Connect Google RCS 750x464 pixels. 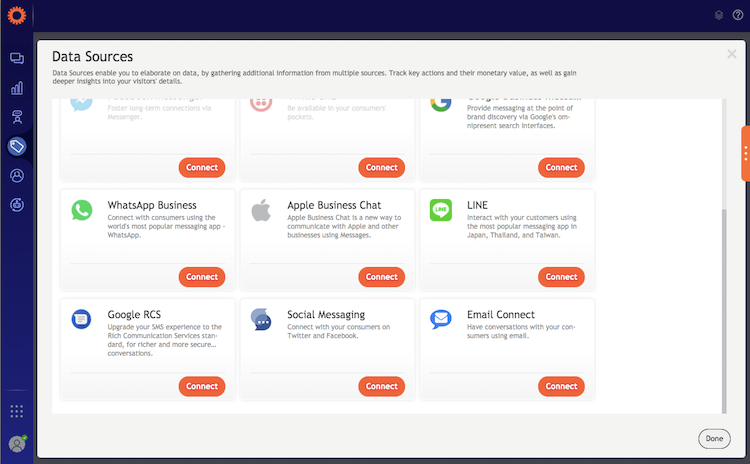202,387
